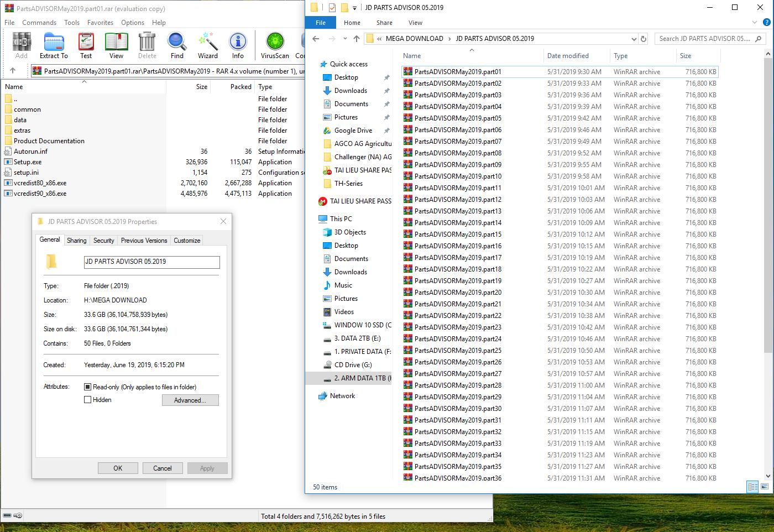Close the Properties dialog with X
Viewport: 774px width, 532px height.
223,221
